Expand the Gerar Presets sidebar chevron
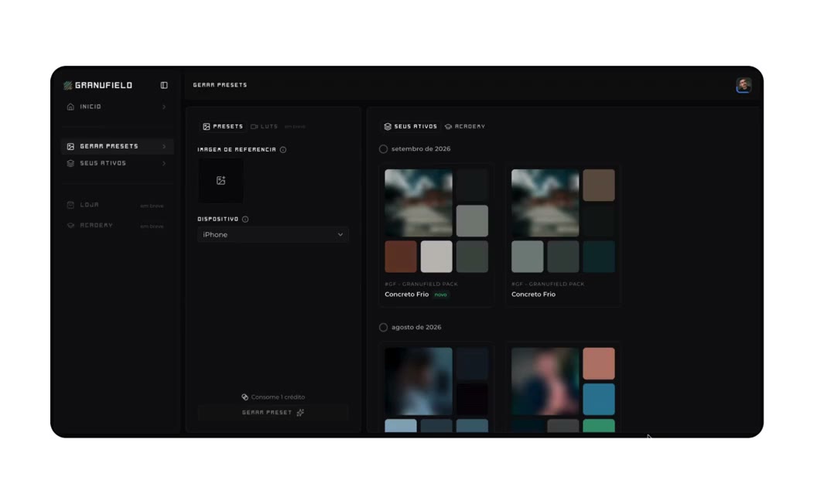This screenshot has height=504, width=814. point(164,147)
